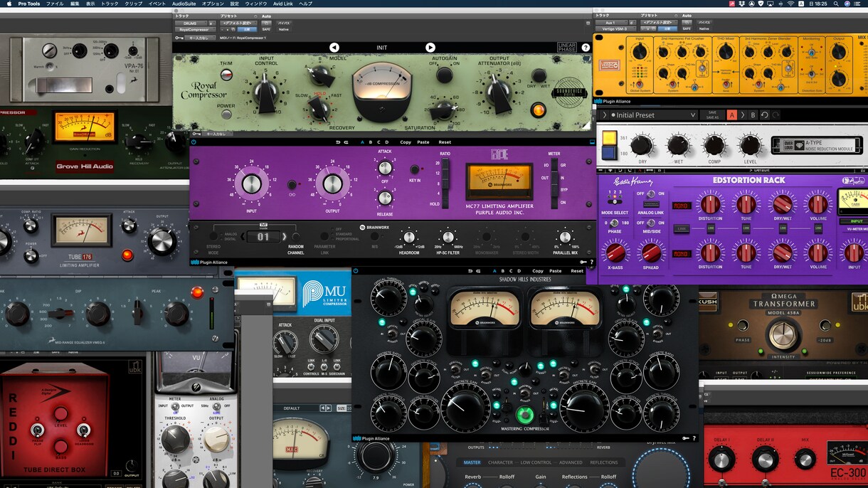This screenshot has width=868, height=488.
Task: Select the MASTER tab in the reverb plugin
Action: pos(472,462)
